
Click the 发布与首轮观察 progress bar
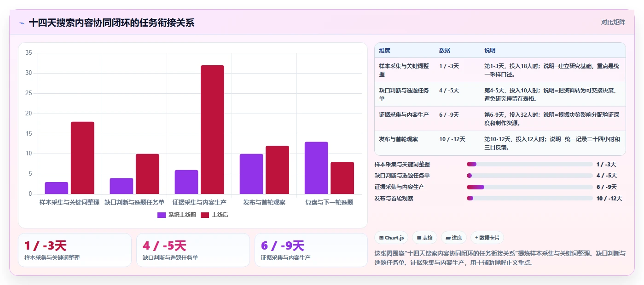[x=529, y=198]
